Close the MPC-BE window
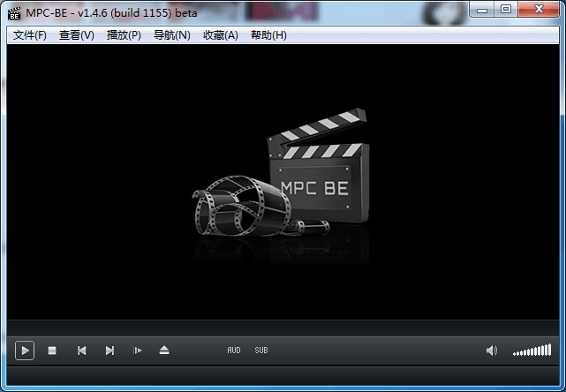 539,10
